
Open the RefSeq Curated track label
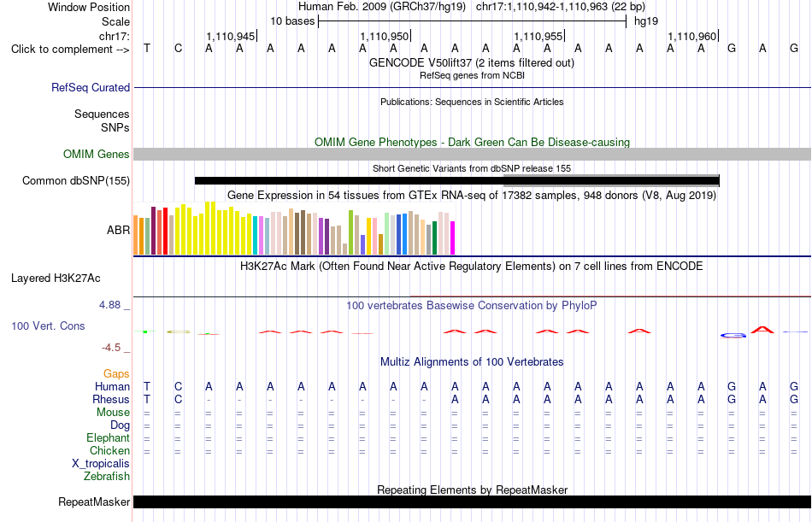pyautogui.click(x=90, y=87)
